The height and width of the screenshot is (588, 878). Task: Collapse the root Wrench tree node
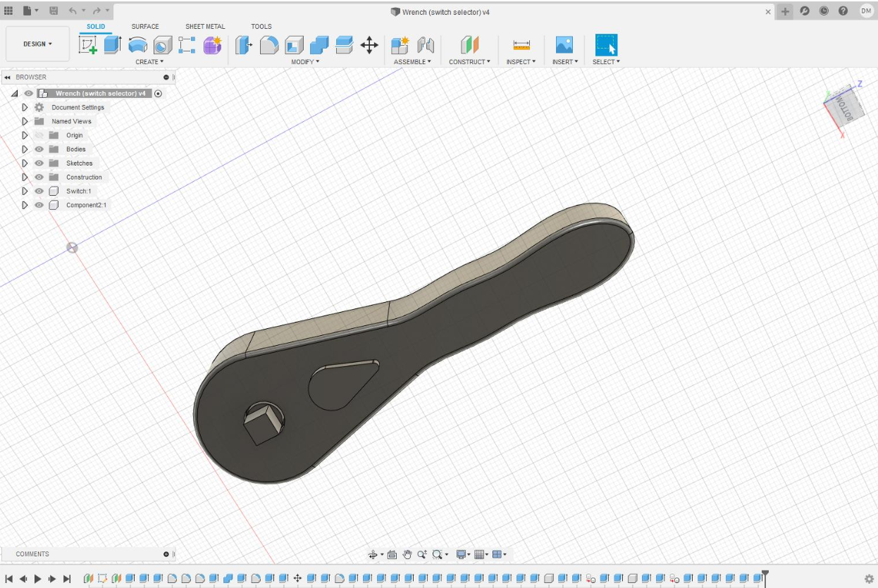[14, 93]
